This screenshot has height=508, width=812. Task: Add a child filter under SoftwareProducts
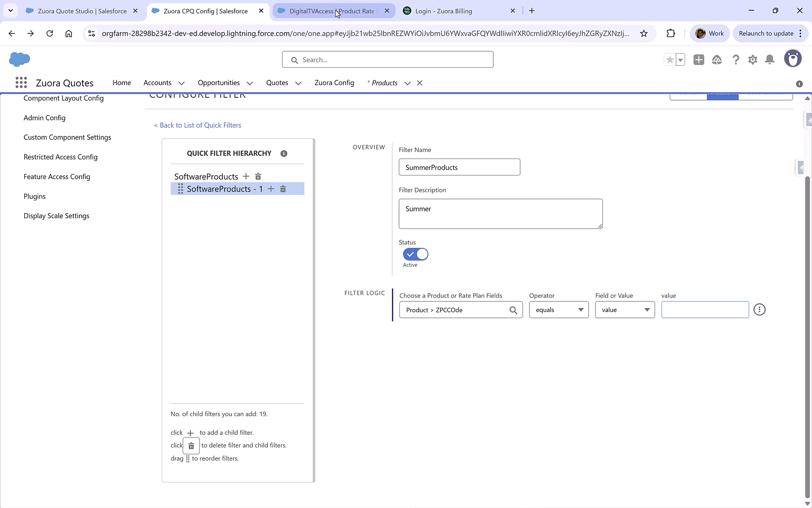pos(246,176)
